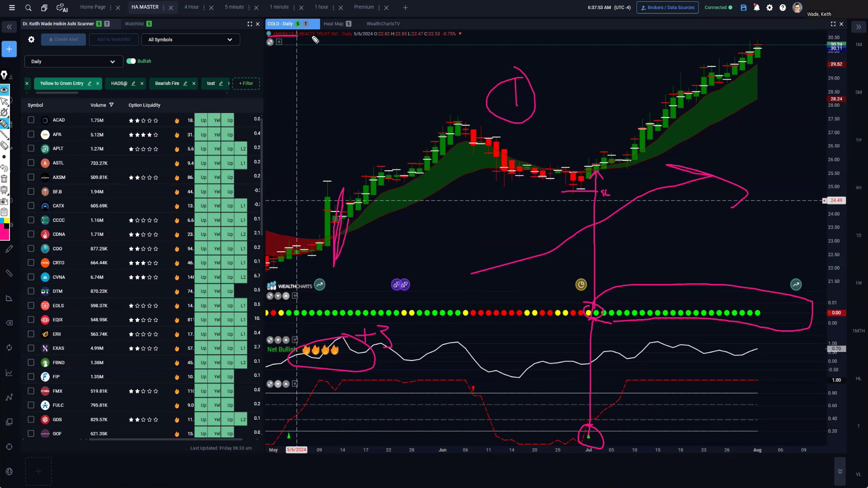Switch to the Watchlist tab

pos(134,24)
